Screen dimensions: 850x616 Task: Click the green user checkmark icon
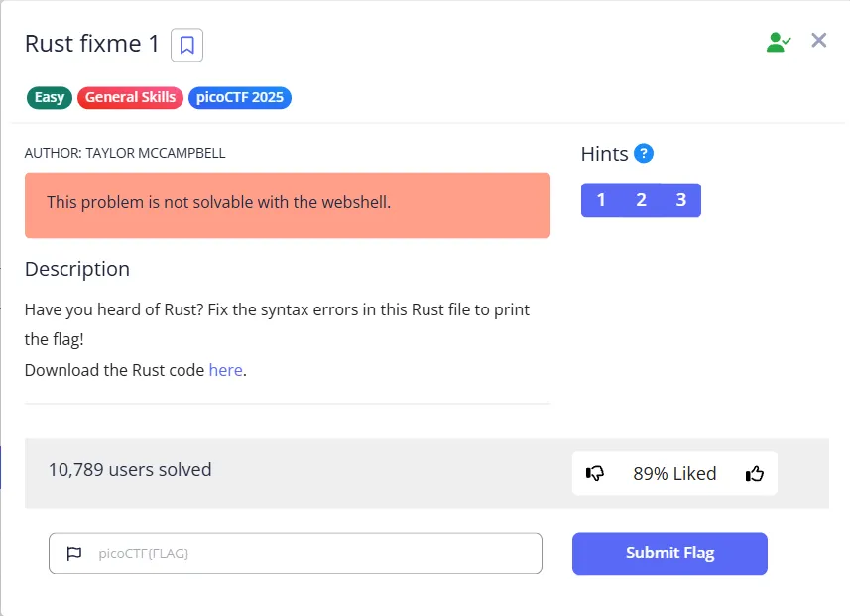[x=779, y=42]
